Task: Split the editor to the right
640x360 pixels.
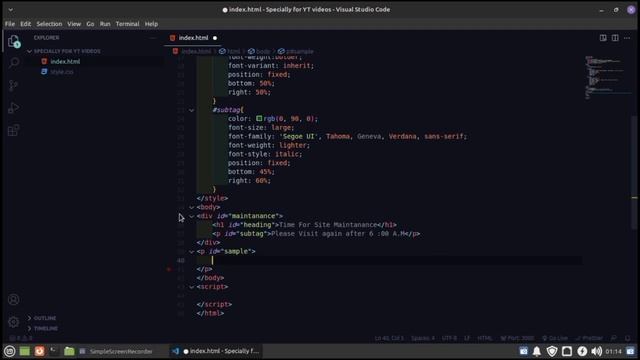Action: (615, 38)
